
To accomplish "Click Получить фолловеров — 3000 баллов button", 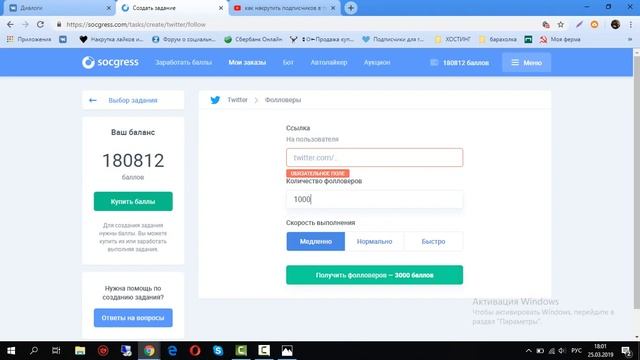I will pyautogui.click(x=374, y=275).
